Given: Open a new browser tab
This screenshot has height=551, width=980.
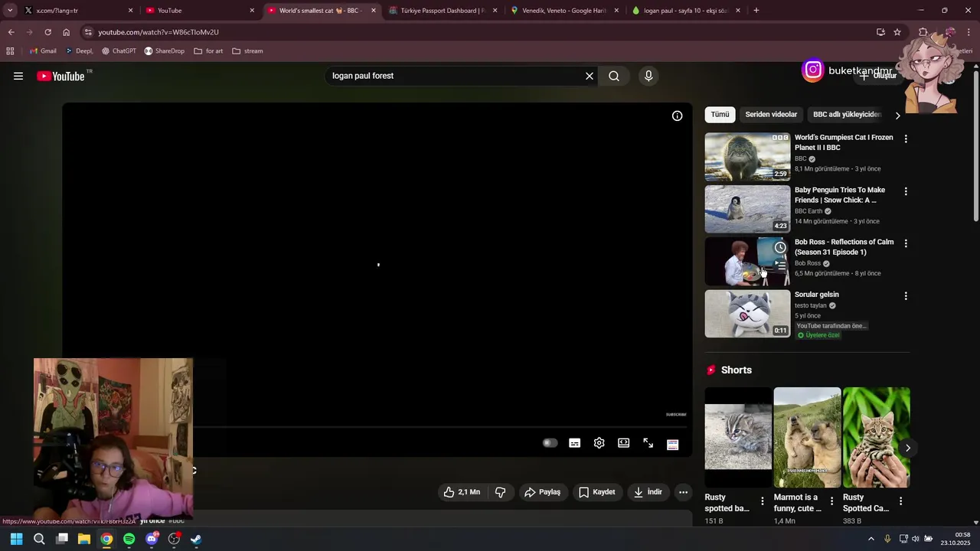Looking at the screenshot, I should [756, 11].
